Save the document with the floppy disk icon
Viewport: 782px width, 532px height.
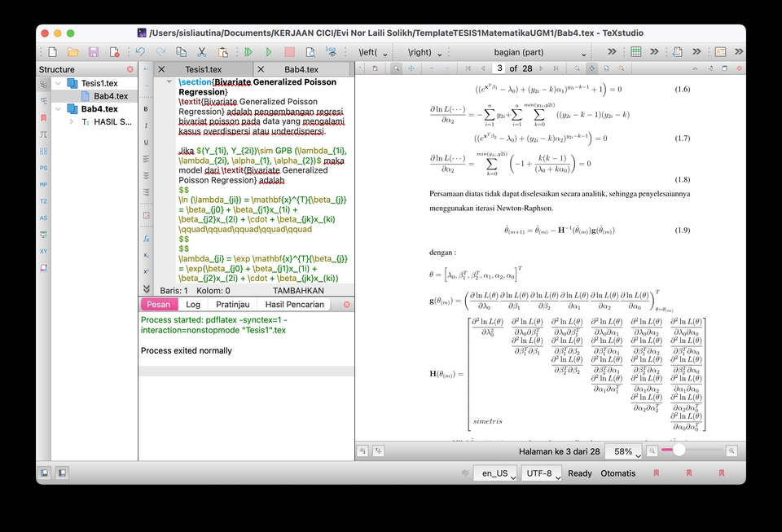[x=93, y=52]
